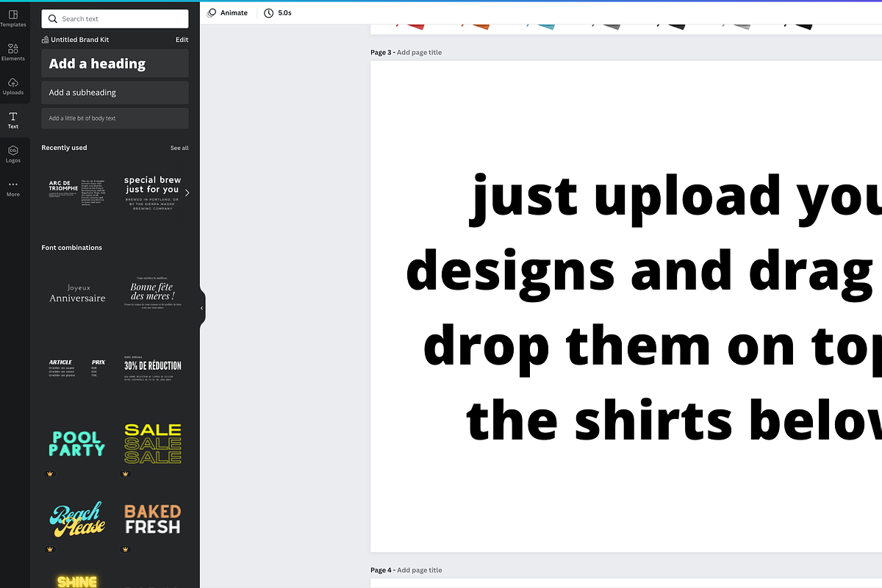Choose the Bonne fête des mères combination
The image size is (882, 588).
(x=152, y=293)
